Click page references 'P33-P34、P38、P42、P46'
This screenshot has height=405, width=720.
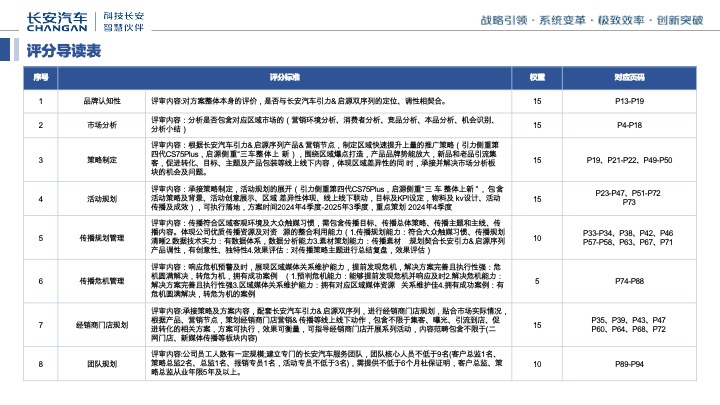pos(628,233)
